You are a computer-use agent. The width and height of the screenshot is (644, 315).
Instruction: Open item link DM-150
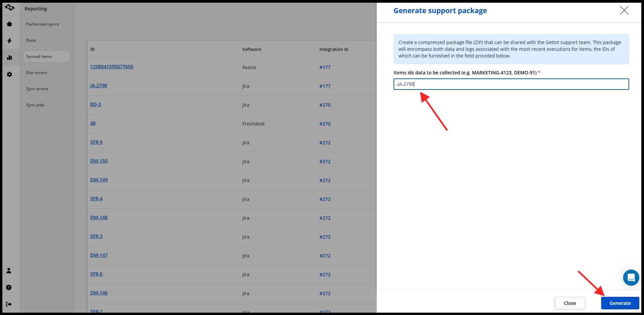click(x=99, y=161)
